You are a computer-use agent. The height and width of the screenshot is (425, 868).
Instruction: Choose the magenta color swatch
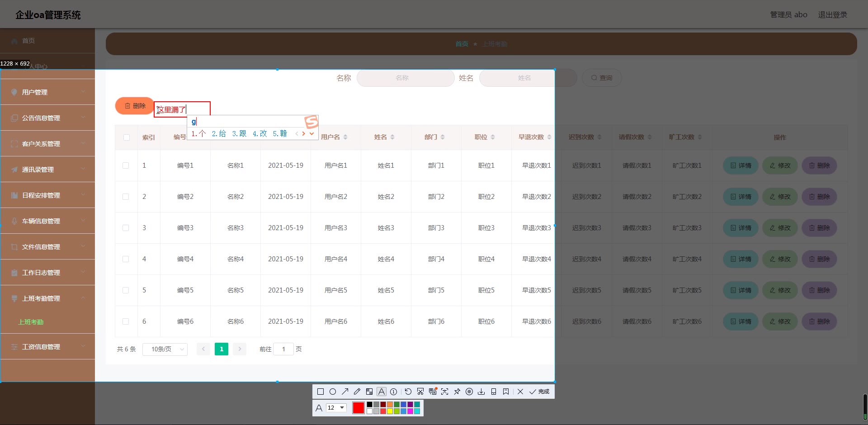pyautogui.click(x=410, y=411)
